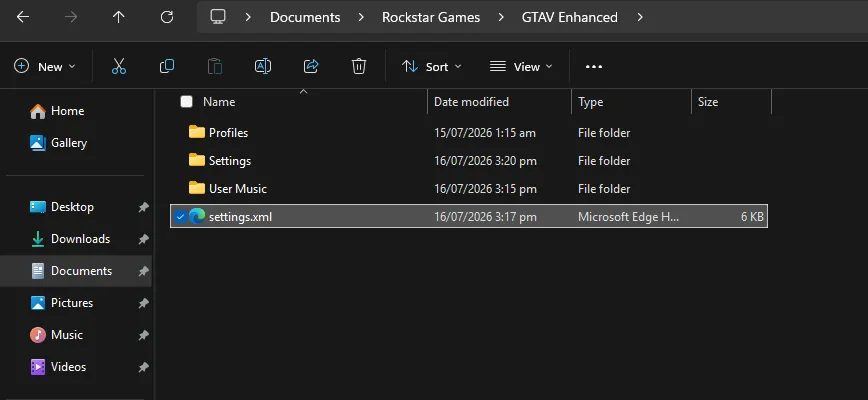Click Rockstar Games in the address bar
This screenshot has height=400, width=868.
[431, 17]
